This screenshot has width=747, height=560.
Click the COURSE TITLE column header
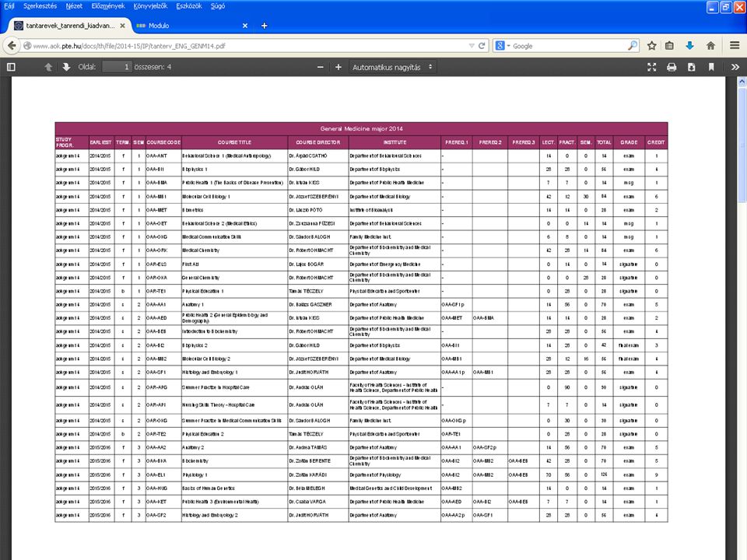pyautogui.click(x=234, y=142)
